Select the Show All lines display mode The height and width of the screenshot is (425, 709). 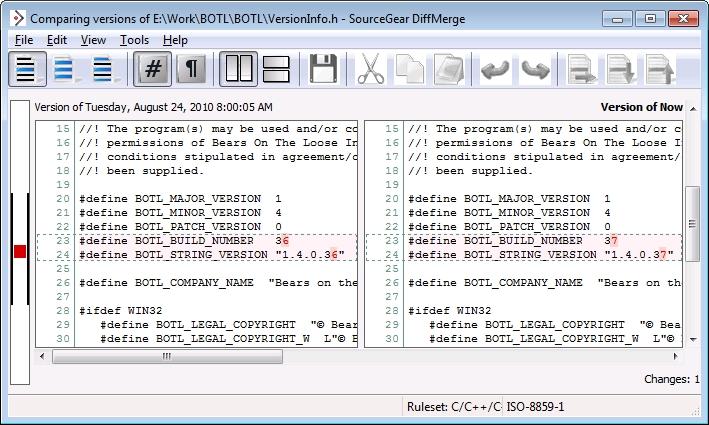point(27,69)
